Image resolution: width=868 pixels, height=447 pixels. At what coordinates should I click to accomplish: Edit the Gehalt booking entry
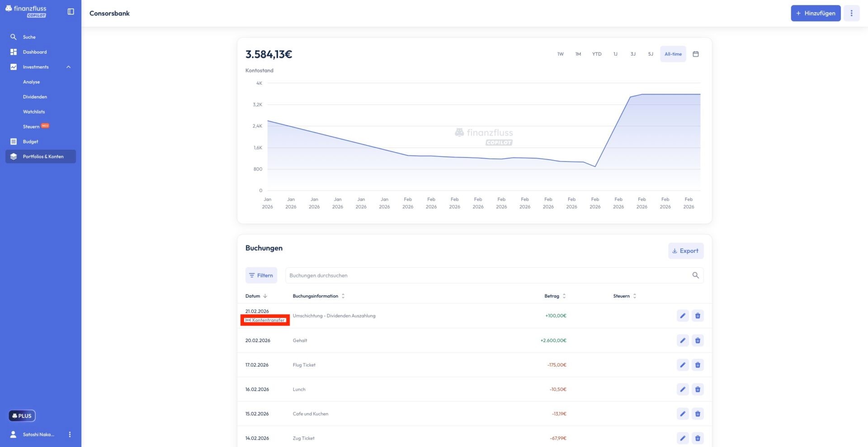pos(682,340)
